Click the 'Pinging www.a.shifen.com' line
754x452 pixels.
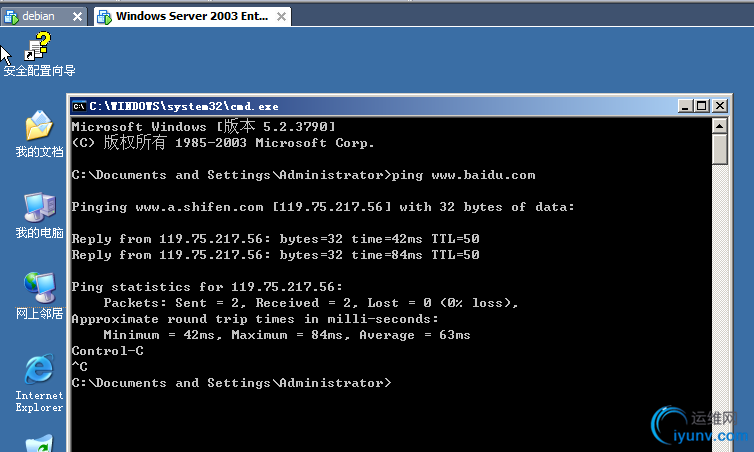(323, 207)
